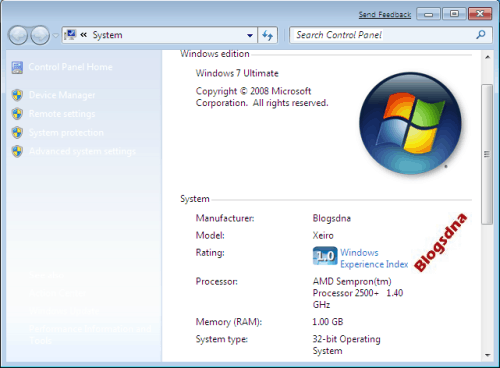Screen dimensions: 500x368
Task: Open the recent pages dropdown arrow
Action: coord(55,35)
